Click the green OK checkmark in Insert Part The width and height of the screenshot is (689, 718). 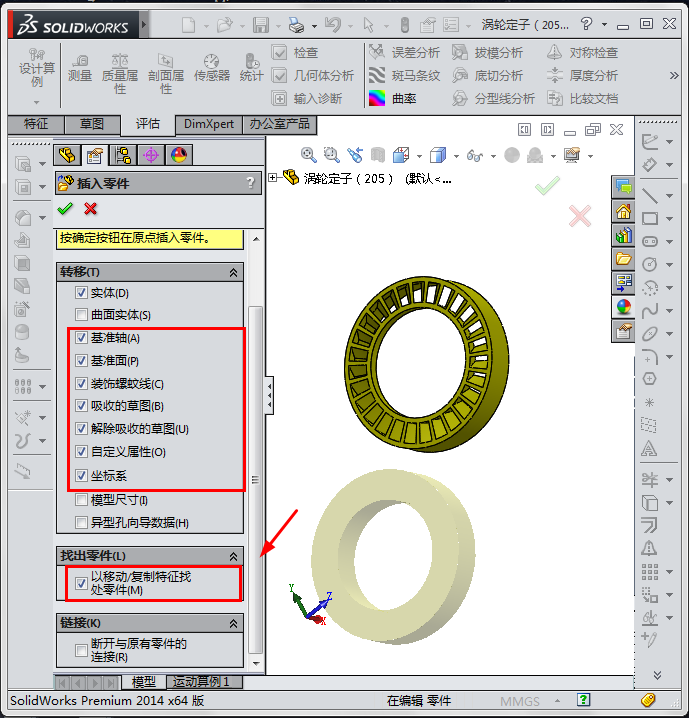pyautogui.click(x=65, y=208)
